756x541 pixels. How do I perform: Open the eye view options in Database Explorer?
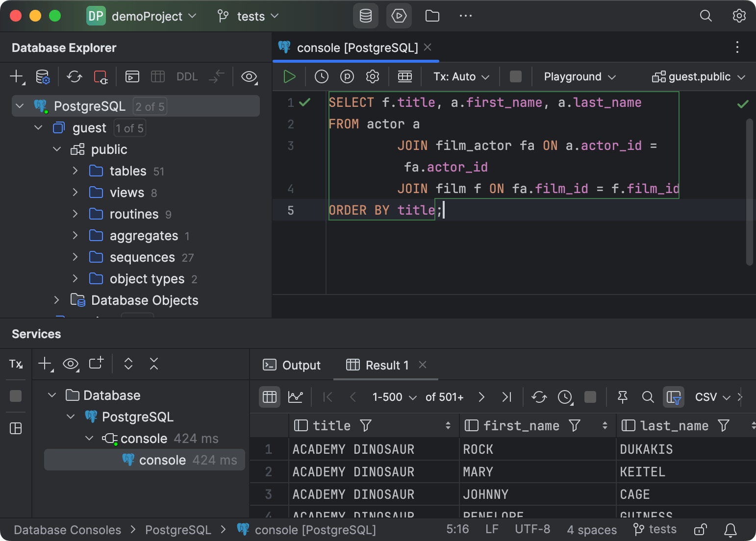[249, 77]
